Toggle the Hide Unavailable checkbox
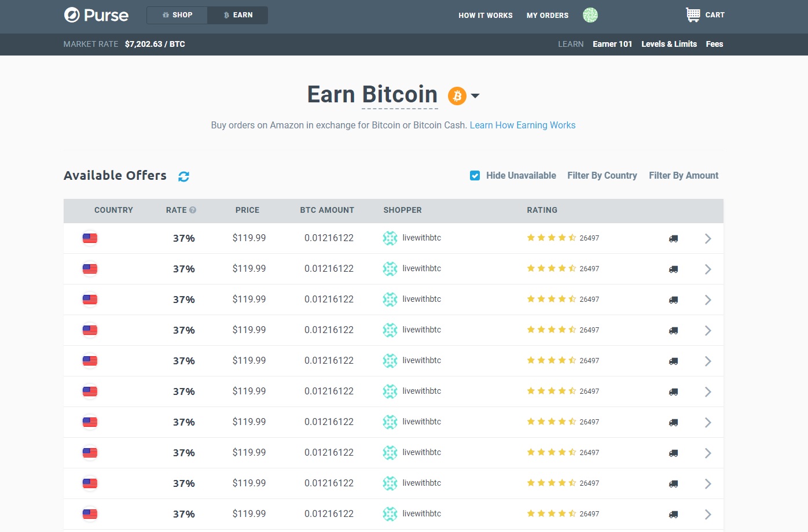The image size is (808, 532). pos(475,176)
